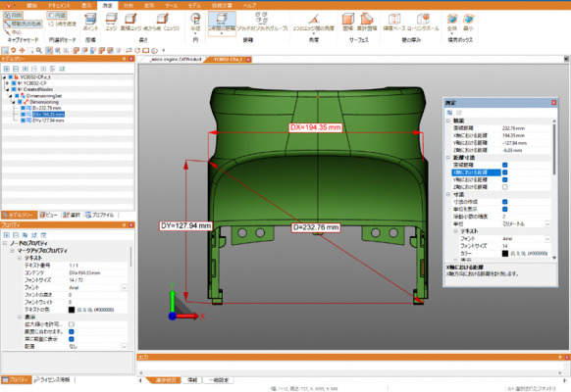Choose the solid-to-solid group distance tool

(x=262, y=23)
